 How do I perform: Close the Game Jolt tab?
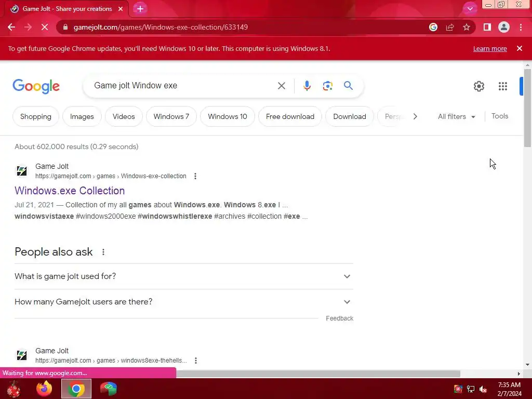click(x=121, y=9)
